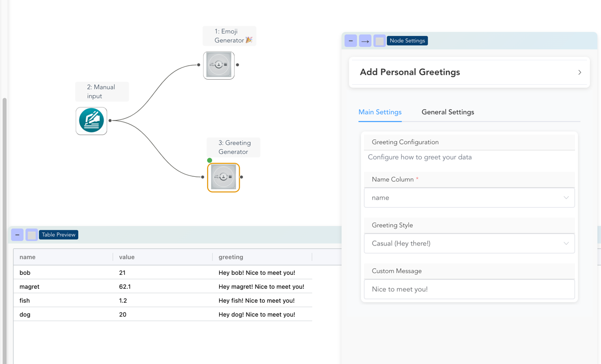Click the gray square button beside Table Preview

tap(31, 235)
